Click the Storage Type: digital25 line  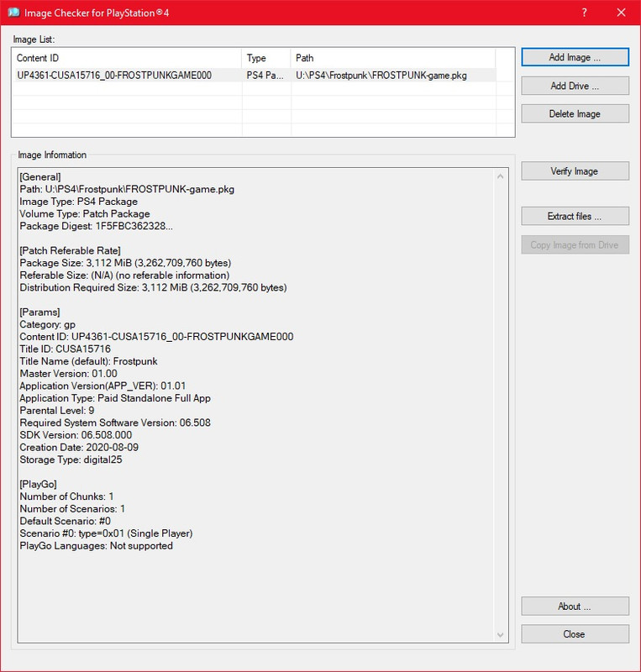[x=71, y=459]
